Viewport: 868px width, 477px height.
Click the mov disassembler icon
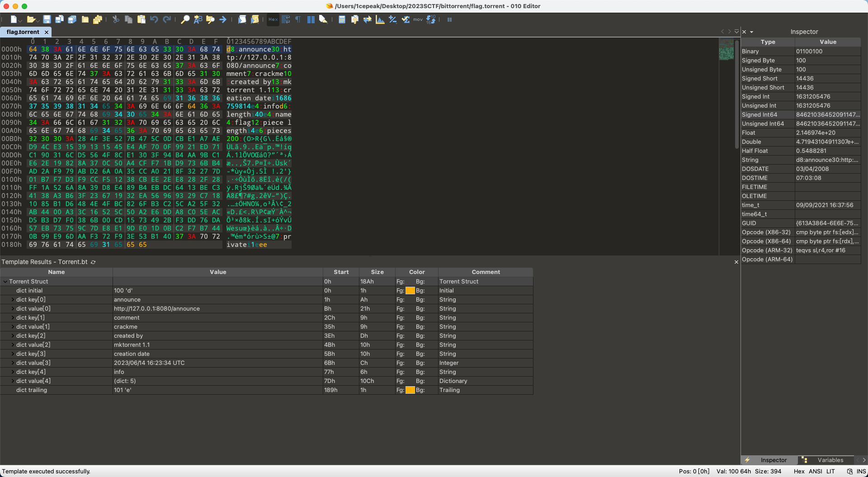418,19
